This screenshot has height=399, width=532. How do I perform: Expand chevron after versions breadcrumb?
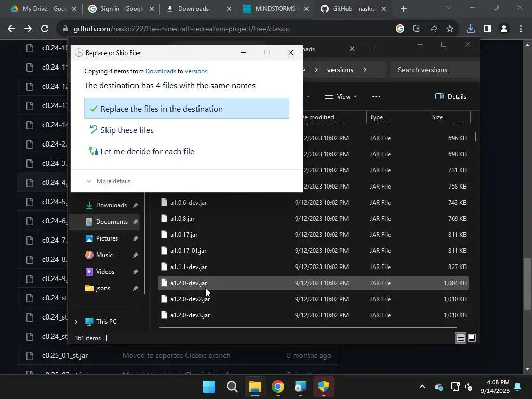(x=365, y=70)
